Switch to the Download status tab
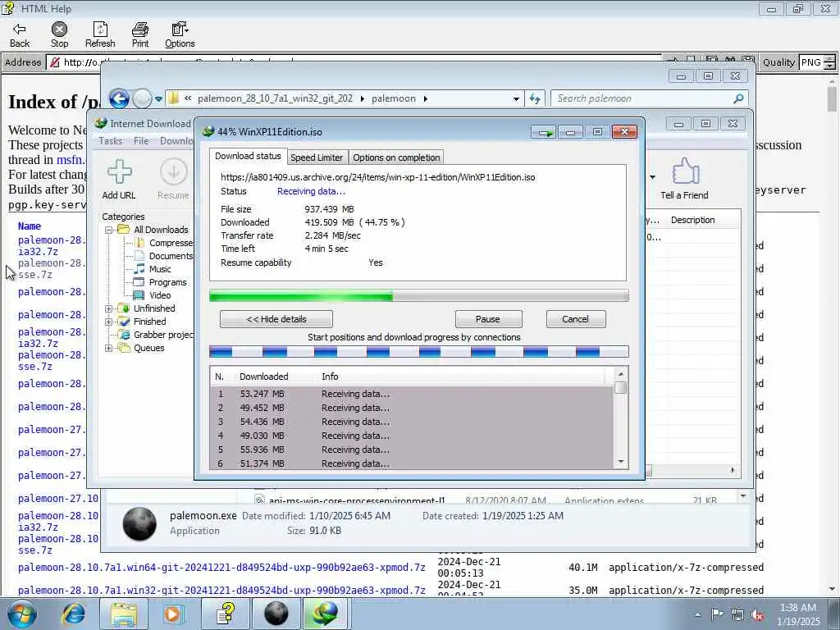 point(248,156)
